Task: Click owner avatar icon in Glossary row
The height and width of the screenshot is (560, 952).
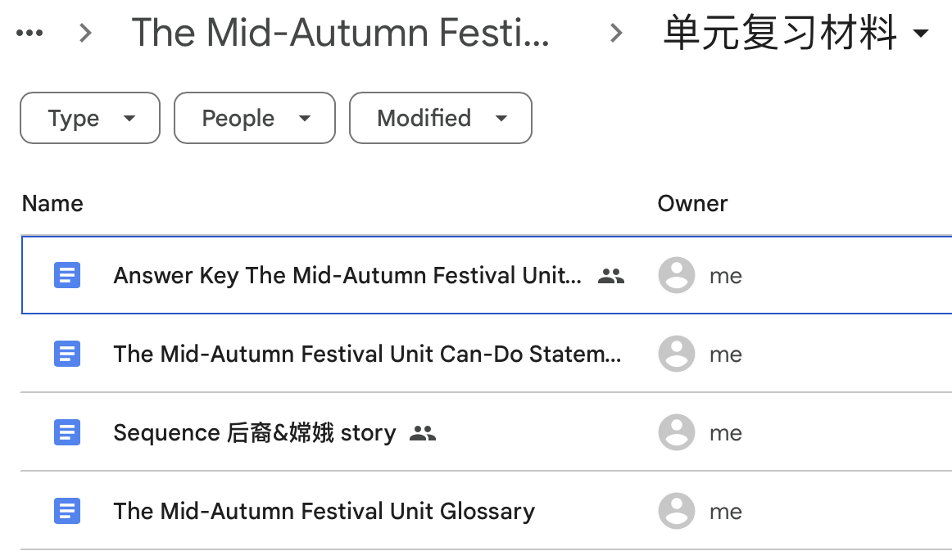Action: pyautogui.click(x=677, y=511)
